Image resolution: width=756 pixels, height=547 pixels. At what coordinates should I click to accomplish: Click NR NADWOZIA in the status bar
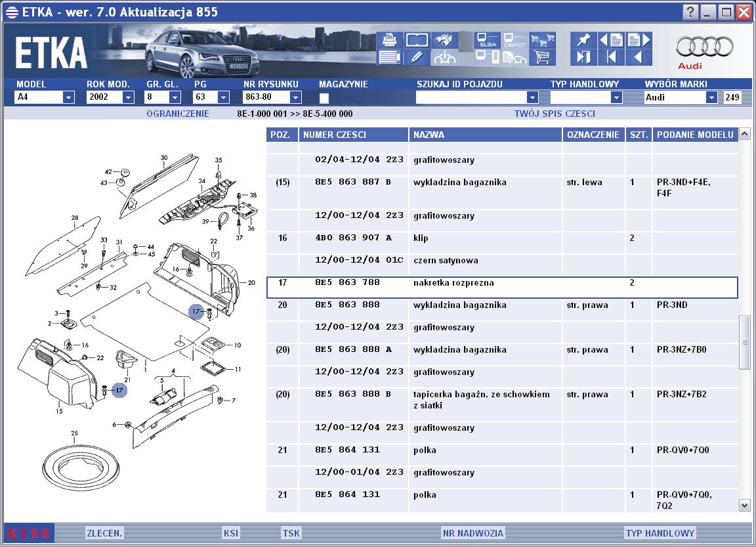pyautogui.click(x=473, y=533)
